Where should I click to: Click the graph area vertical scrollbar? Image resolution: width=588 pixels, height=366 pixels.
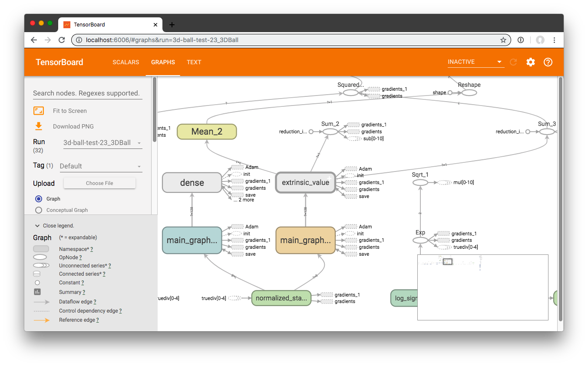[561, 199]
